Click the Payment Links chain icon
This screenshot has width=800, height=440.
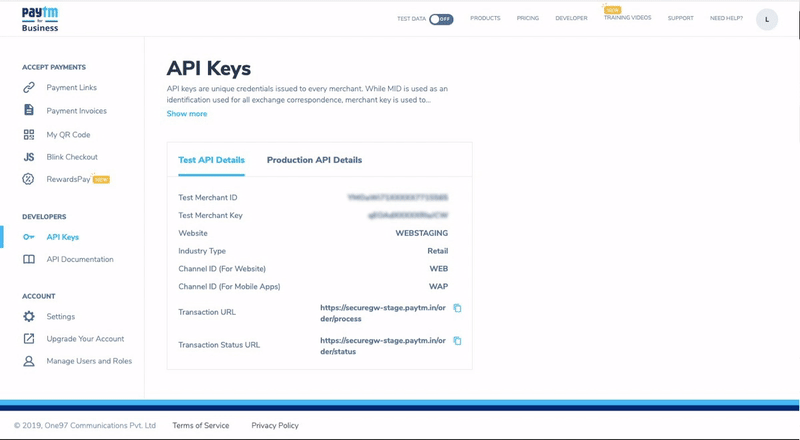(x=29, y=88)
